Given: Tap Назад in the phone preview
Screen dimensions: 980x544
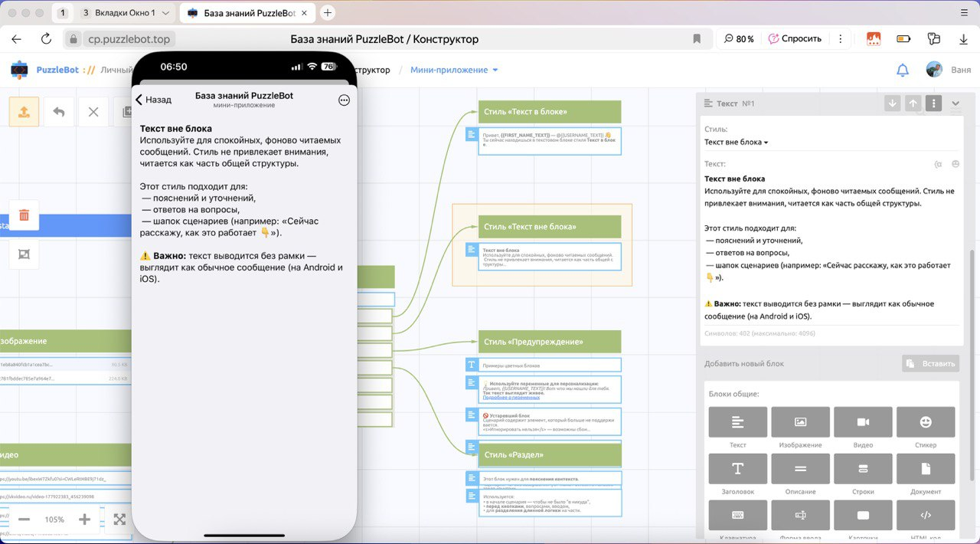Looking at the screenshot, I should tap(154, 100).
